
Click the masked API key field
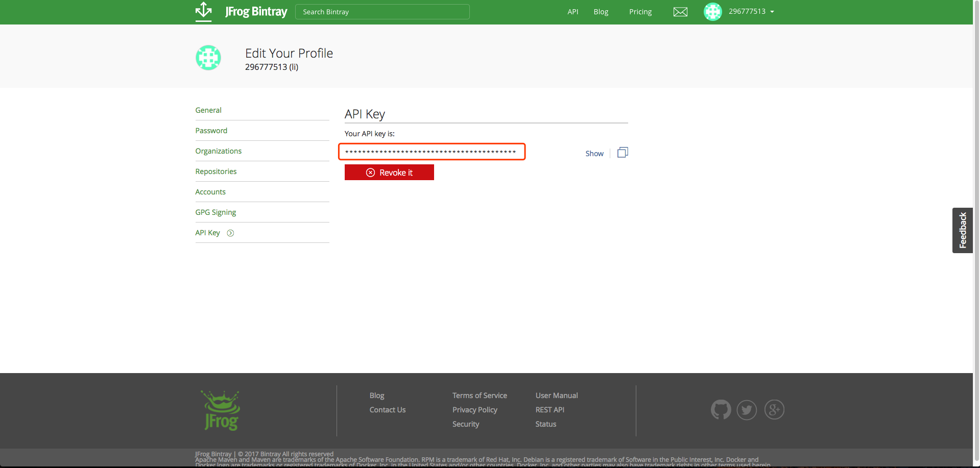[432, 152]
